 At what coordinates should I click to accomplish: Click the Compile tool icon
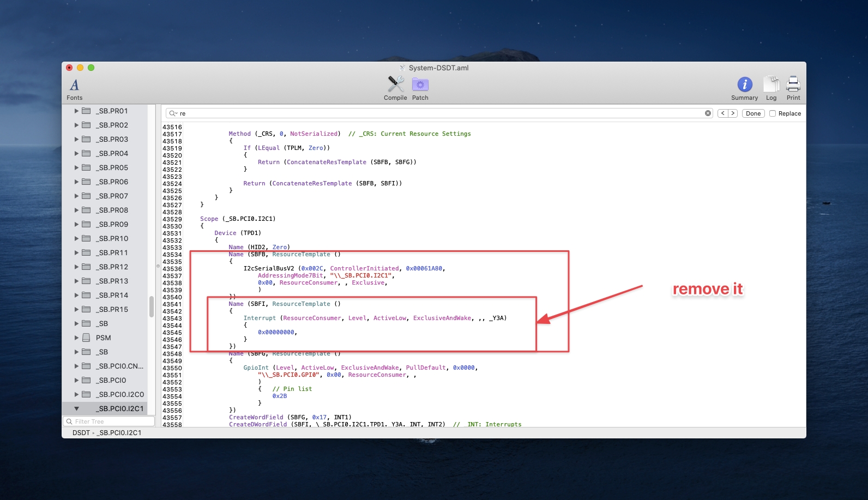[x=395, y=85]
